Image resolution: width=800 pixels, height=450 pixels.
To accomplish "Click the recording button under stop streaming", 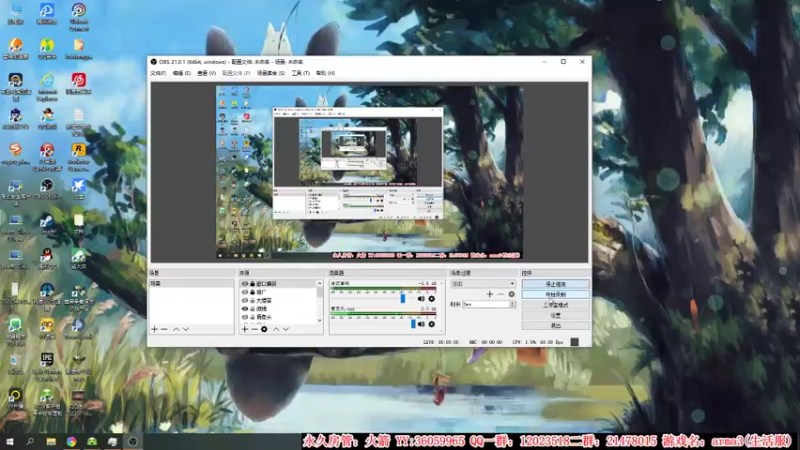I will (556, 294).
